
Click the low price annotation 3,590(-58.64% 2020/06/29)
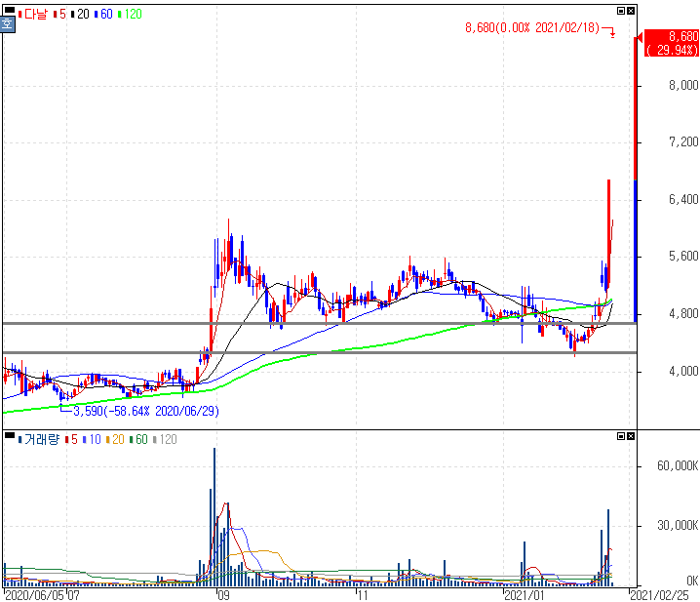point(146,411)
